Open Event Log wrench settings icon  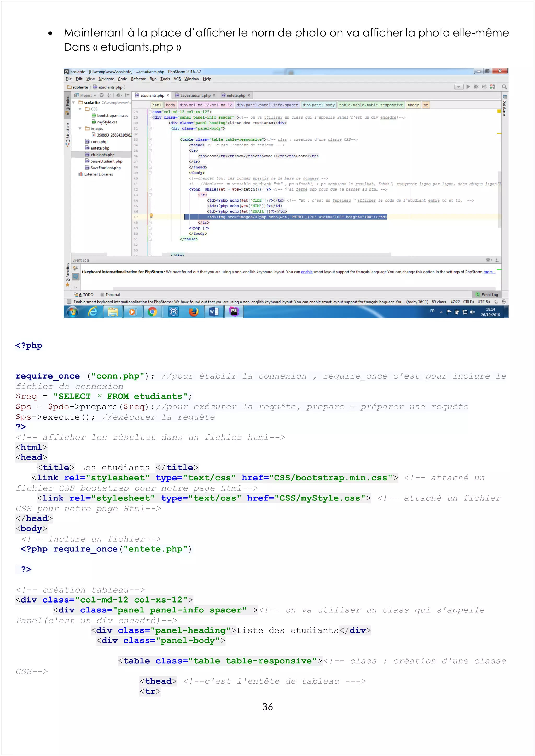tap(76, 268)
